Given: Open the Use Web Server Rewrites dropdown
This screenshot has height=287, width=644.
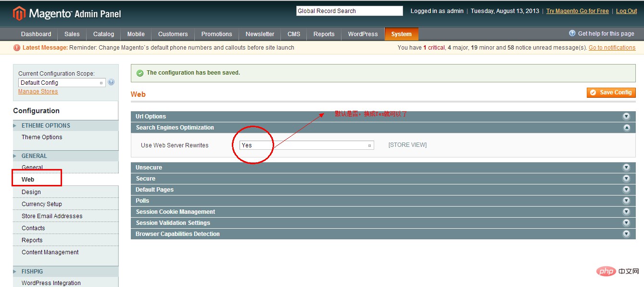Looking at the screenshot, I should (x=307, y=145).
